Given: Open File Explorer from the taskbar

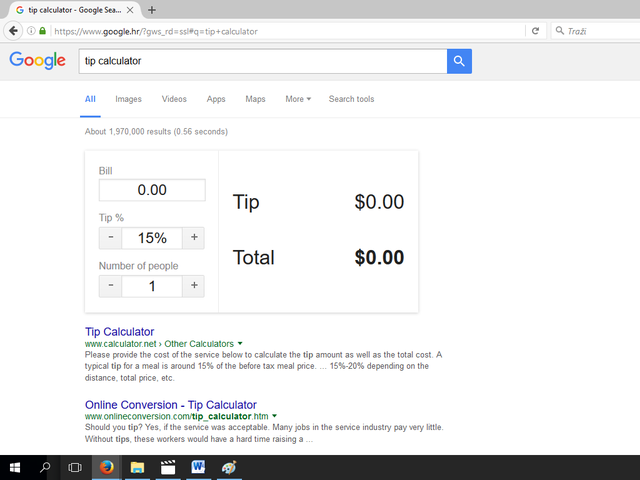Looking at the screenshot, I should (x=137, y=467).
